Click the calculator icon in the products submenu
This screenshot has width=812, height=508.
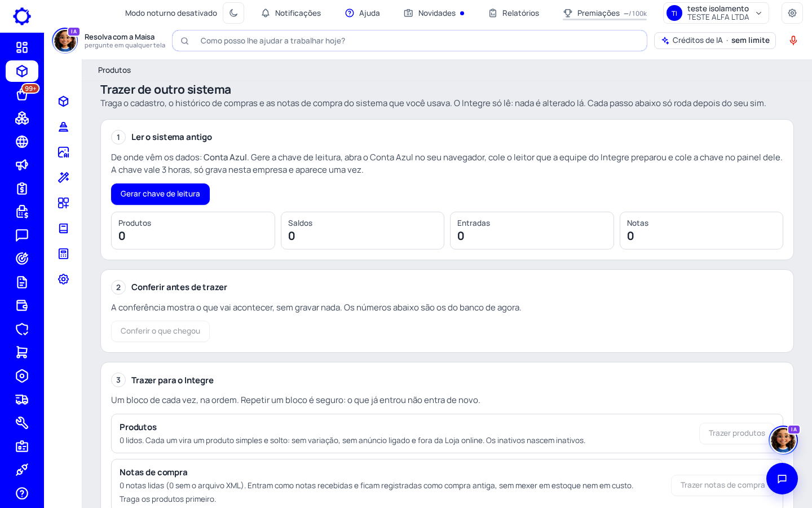[x=64, y=253]
